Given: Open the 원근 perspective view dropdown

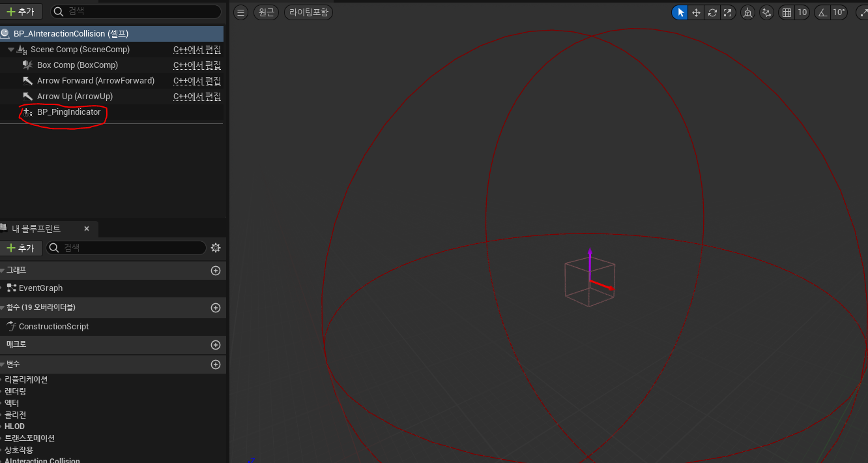Looking at the screenshot, I should pos(266,12).
